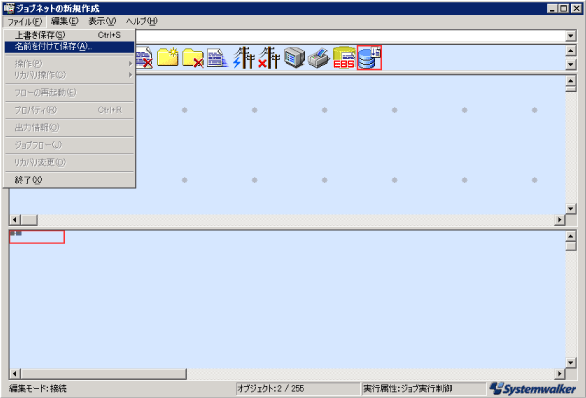586x398 pixels.
Task: Open the 編集(E) menu
Action: (65, 21)
